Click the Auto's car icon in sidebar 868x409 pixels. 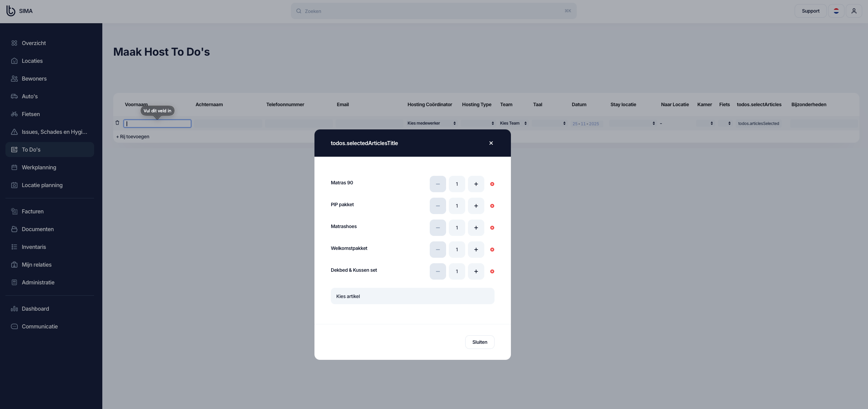pos(14,96)
